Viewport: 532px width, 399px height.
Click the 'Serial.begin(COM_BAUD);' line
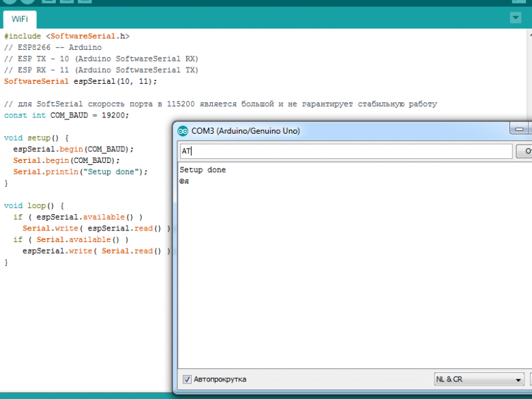pos(67,160)
